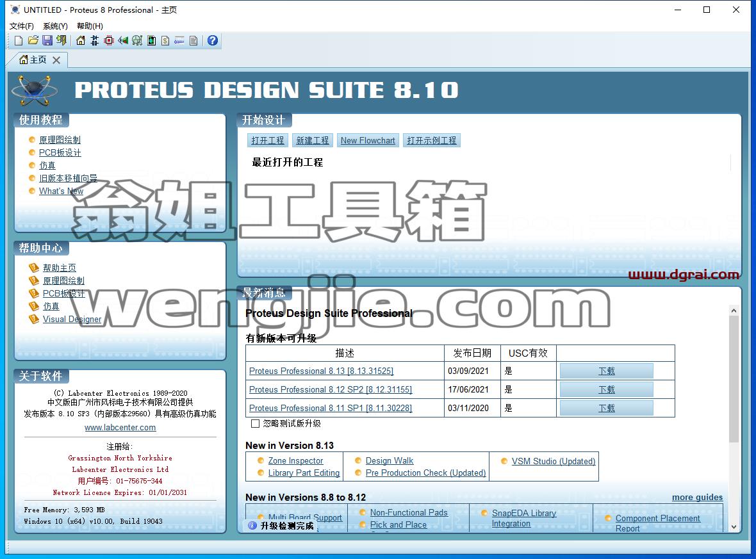Image resolution: width=756 pixels, height=559 pixels.
Task: Close the 主页 tab
Action: pos(56,60)
